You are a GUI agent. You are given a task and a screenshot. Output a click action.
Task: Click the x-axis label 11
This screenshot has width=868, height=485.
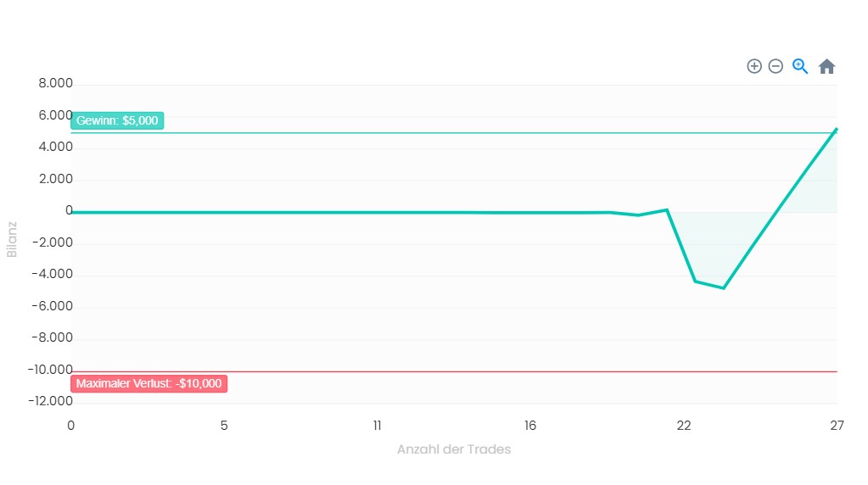click(377, 426)
